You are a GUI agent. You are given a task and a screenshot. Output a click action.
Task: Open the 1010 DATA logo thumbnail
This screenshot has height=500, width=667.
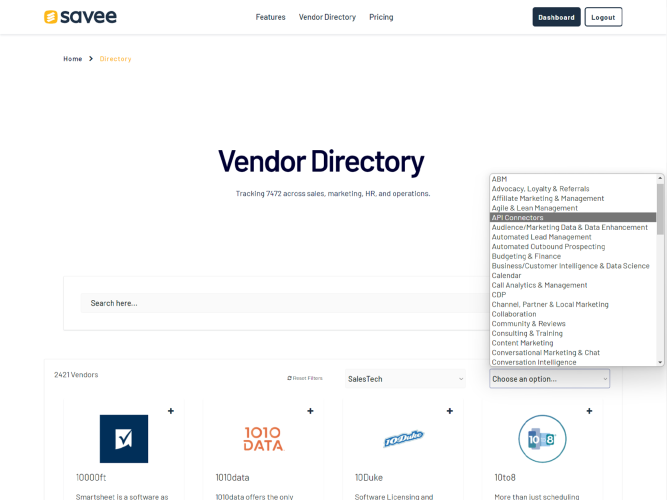click(263, 439)
